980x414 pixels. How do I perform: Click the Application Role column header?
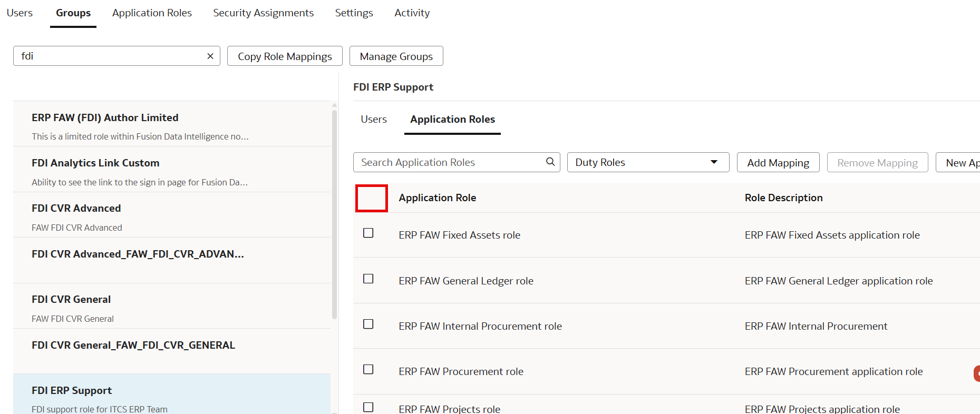[x=437, y=198]
